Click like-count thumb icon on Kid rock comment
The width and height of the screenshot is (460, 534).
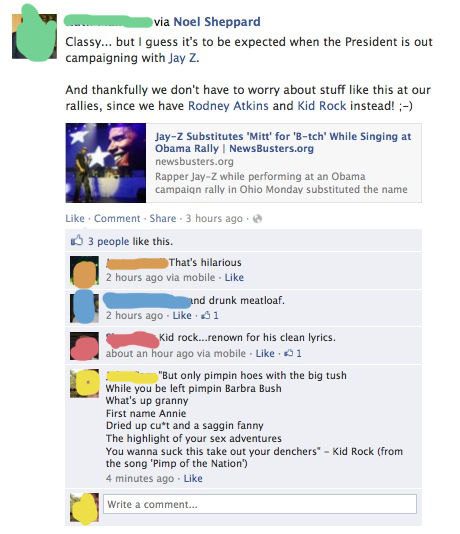pyautogui.click(x=289, y=353)
